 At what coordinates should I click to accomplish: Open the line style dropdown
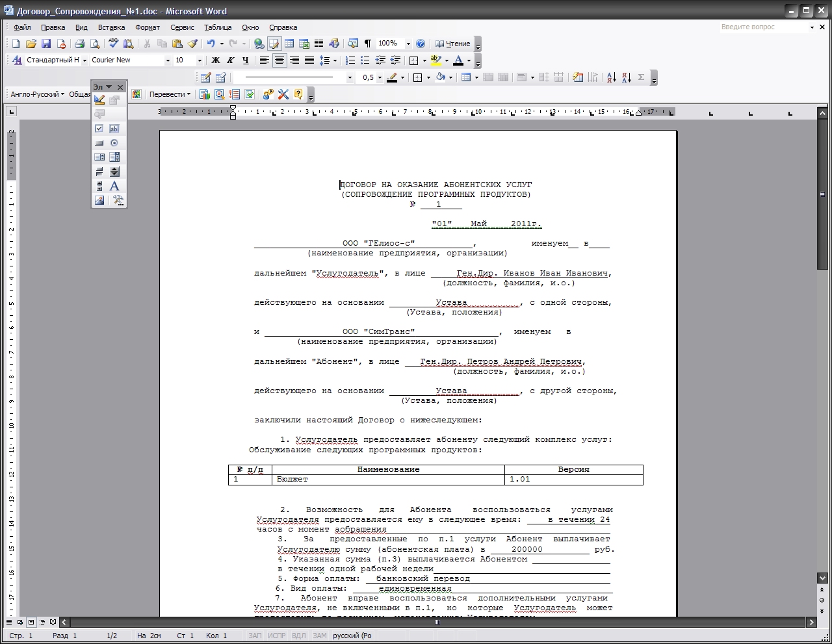pyautogui.click(x=350, y=77)
